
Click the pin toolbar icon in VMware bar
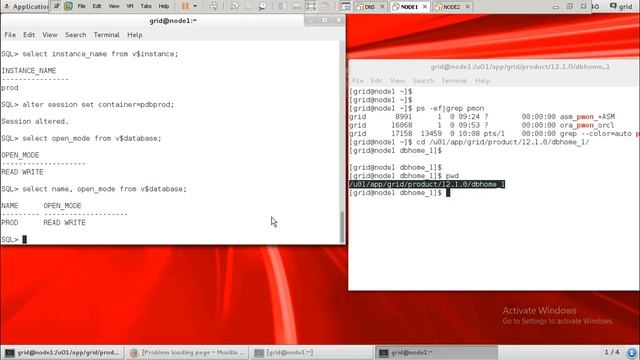coord(56,6)
